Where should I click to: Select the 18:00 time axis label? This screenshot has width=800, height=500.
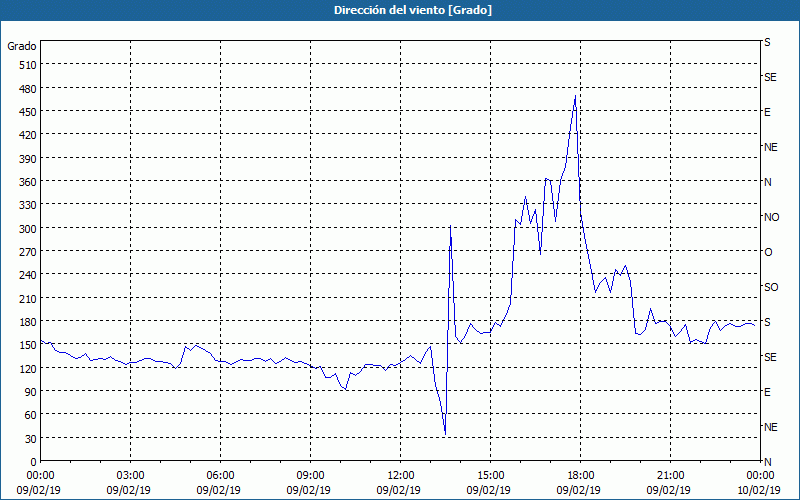click(581, 476)
